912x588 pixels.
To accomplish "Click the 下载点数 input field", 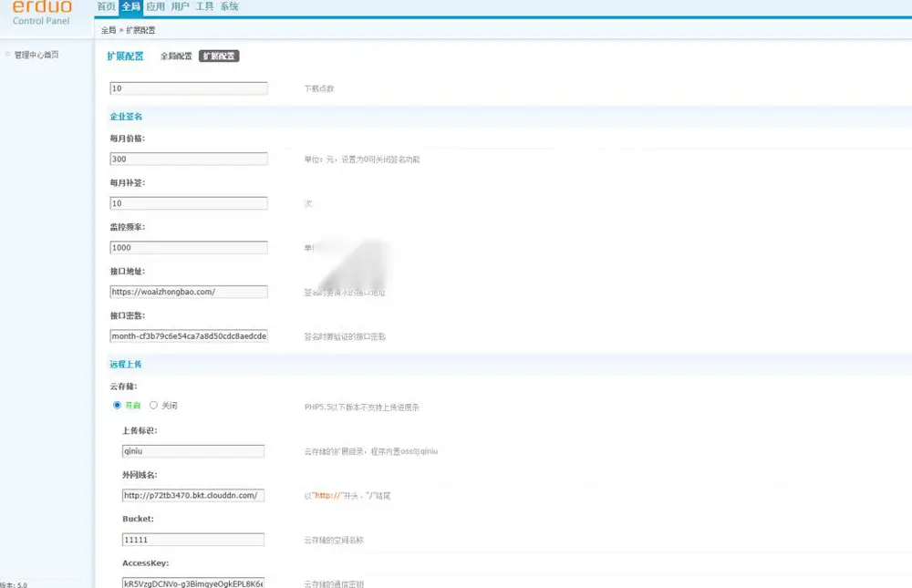I will pyautogui.click(x=189, y=88).
